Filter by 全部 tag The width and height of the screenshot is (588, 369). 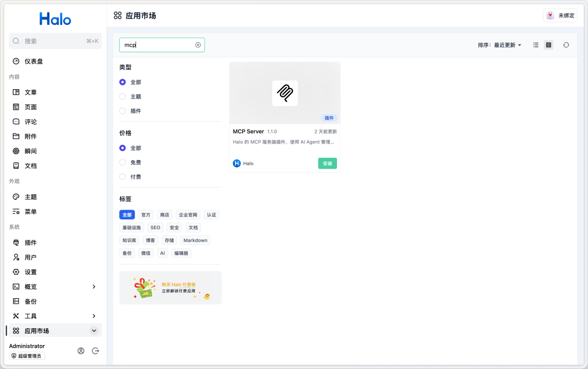127,215
